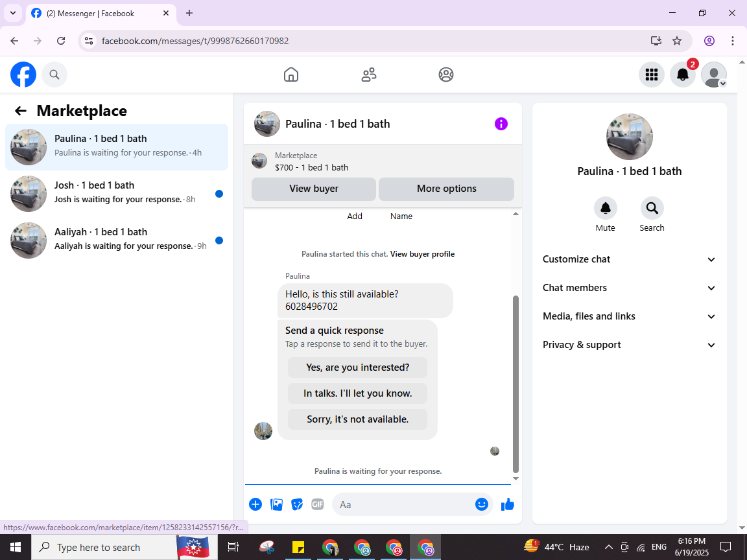Click the View buyer button
This screenshot has width=747, height=560.
[x=314, y=189]
